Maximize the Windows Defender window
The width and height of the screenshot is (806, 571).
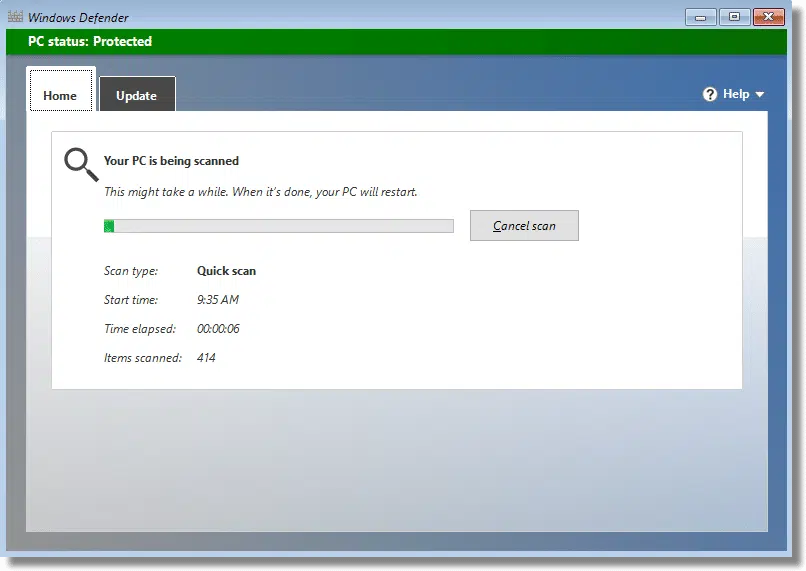pyautogui.click(x=735, y=17)
